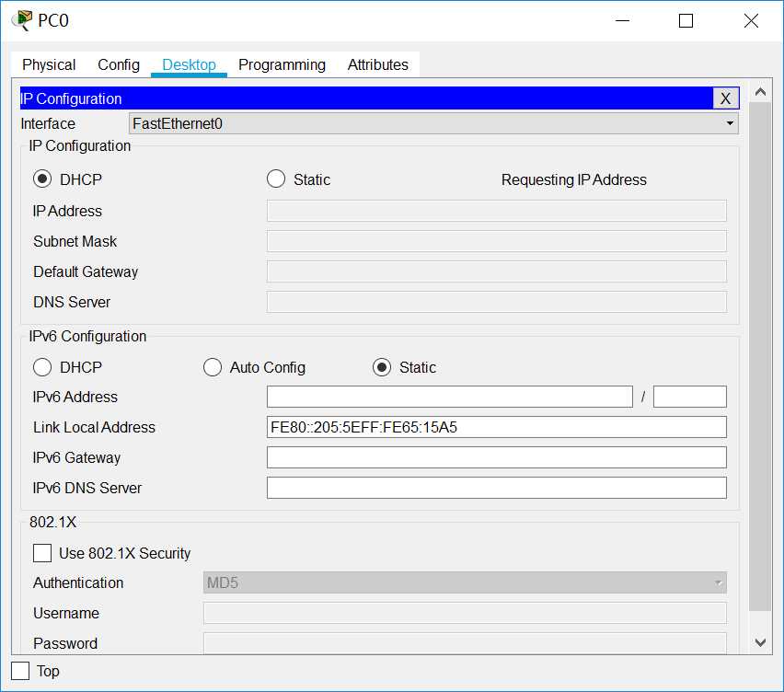Minimize the PC0 window

click(622, 20)
